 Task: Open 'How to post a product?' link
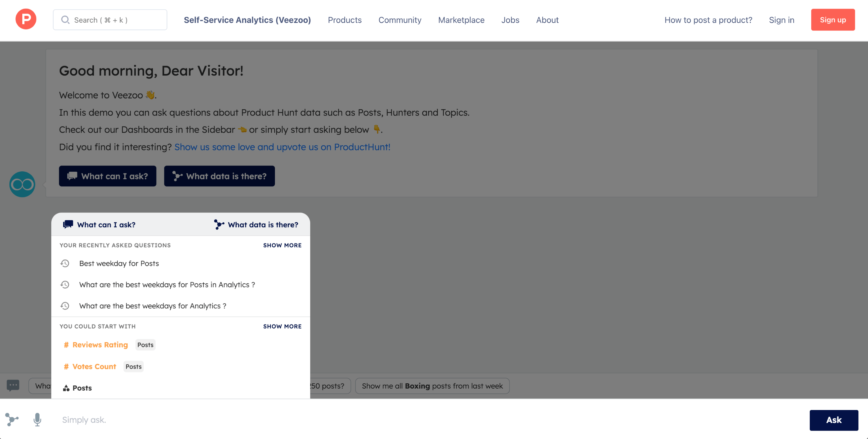click(708, 20)
